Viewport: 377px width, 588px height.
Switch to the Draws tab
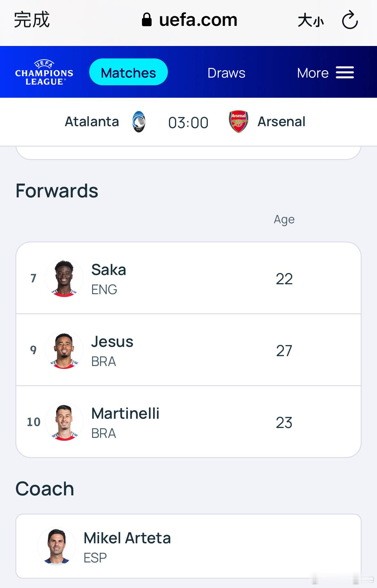(226, 73)
